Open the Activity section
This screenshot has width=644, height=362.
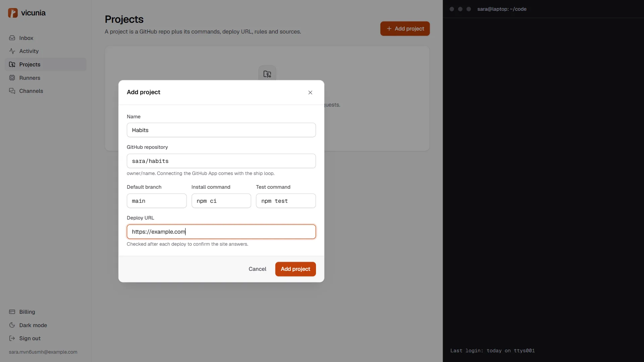point(46,51)
